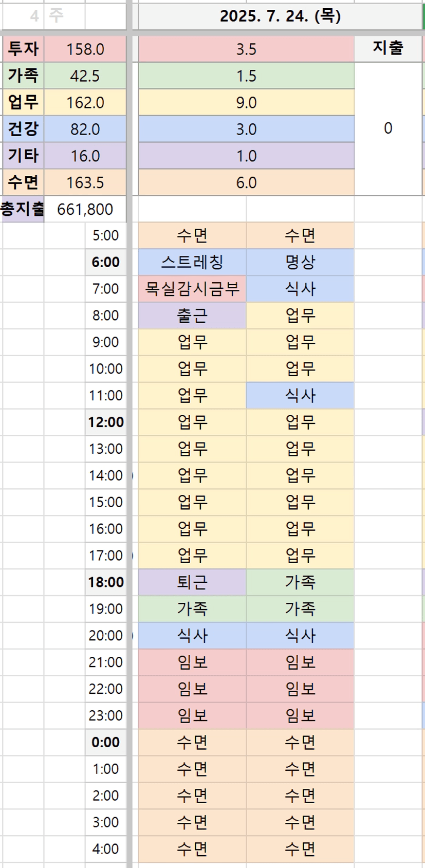Viewport: 425px width, 868px height.
Task: Select the 총지출 value 661,800
Action: 85,209
